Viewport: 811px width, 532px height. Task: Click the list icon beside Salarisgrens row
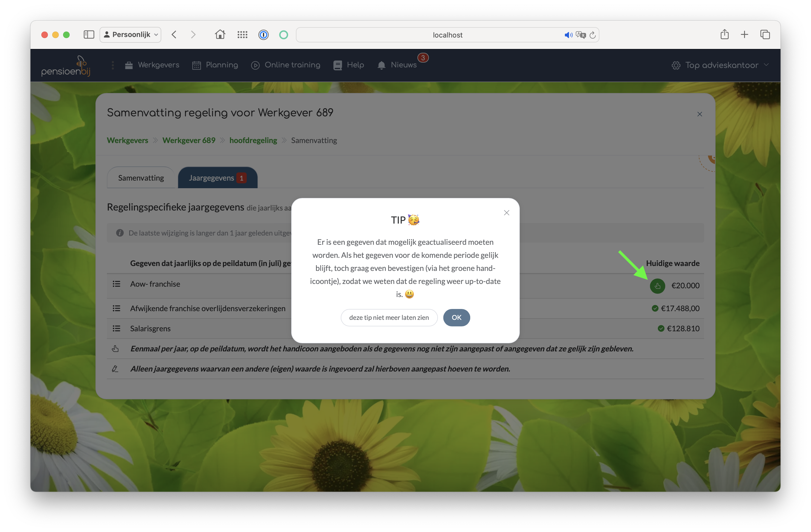coord(116,329)
